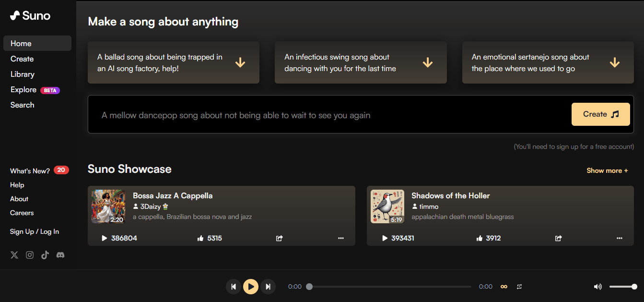Share the Bossa Jazz A Cappella song
644x302 pixels.
280,238
